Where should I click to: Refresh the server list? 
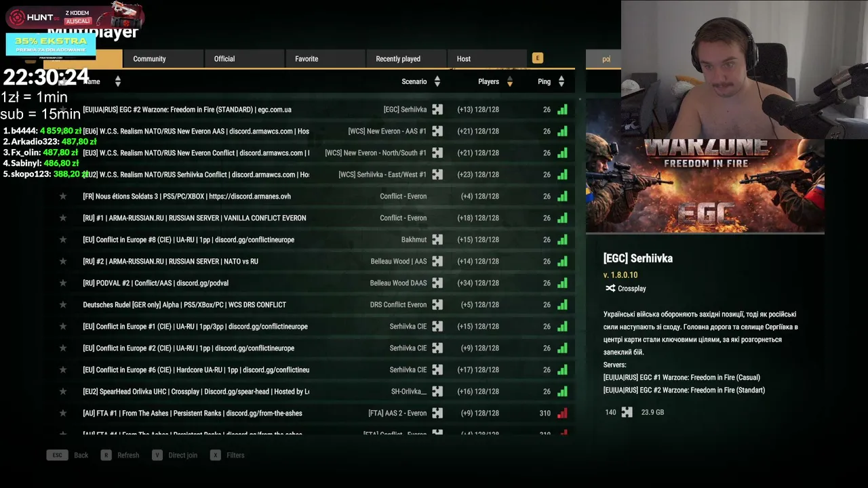click(120, 455)
